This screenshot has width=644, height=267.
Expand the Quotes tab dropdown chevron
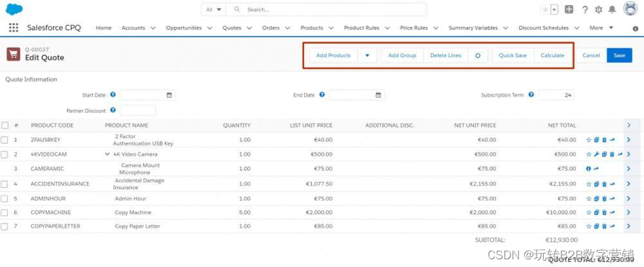tap(249, 28)
